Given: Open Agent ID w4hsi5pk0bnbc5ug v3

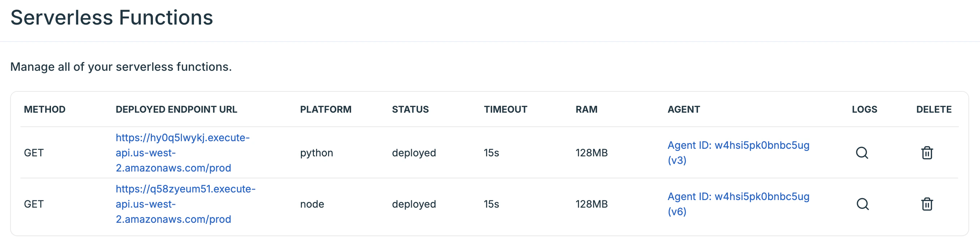Looking at the screenshot, I should click(x=739, y=153).
